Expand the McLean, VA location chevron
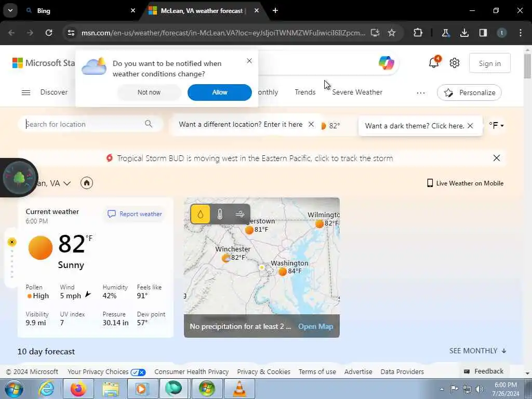Viewport: 532px width, 399px height. [67, 183]
